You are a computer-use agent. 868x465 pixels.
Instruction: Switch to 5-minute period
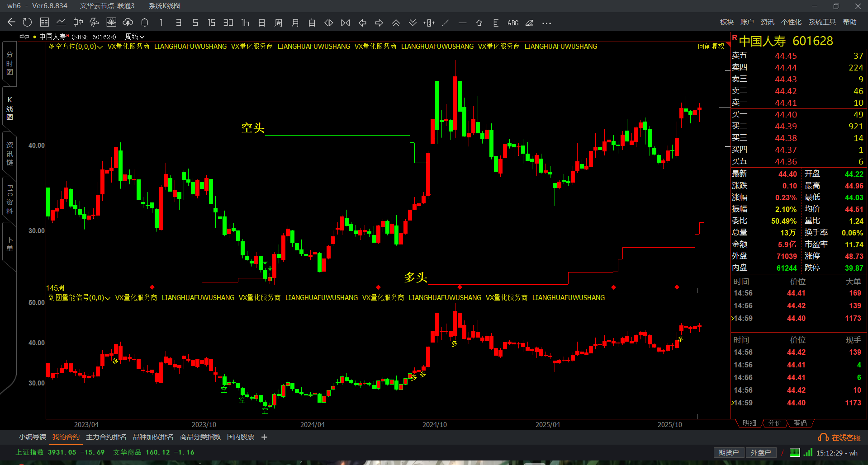click(195, 23)
